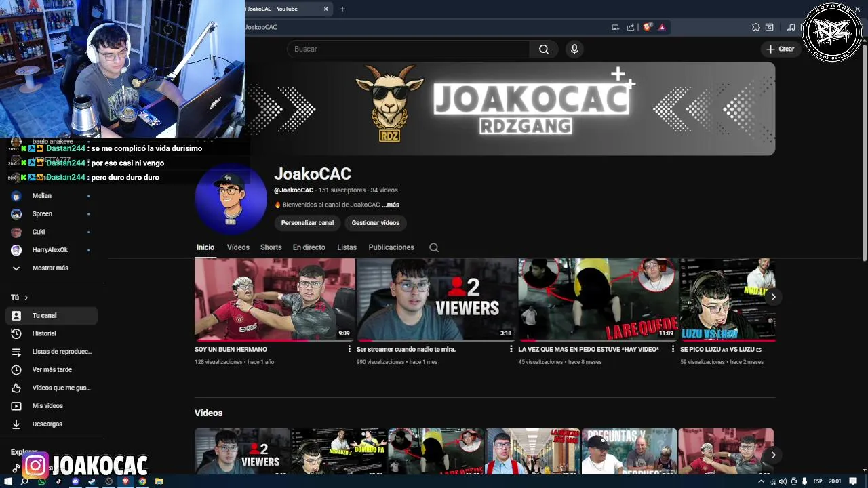
Task: Open the En directo tab
Action: pyautogui.click(x=309, y=247)
